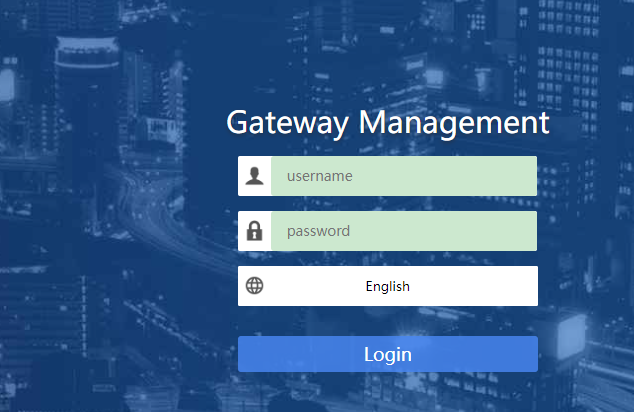Focus the password input field
Viewport: 634px width, 412px height.
pos(404,231)
